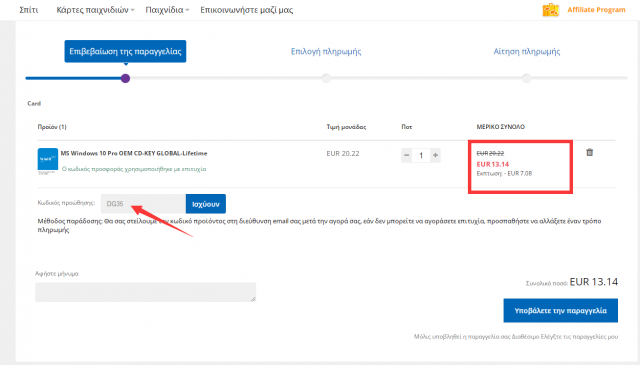Expand the Κάρτες παιχνιδιών dropdown menu

tap(95, 10)
